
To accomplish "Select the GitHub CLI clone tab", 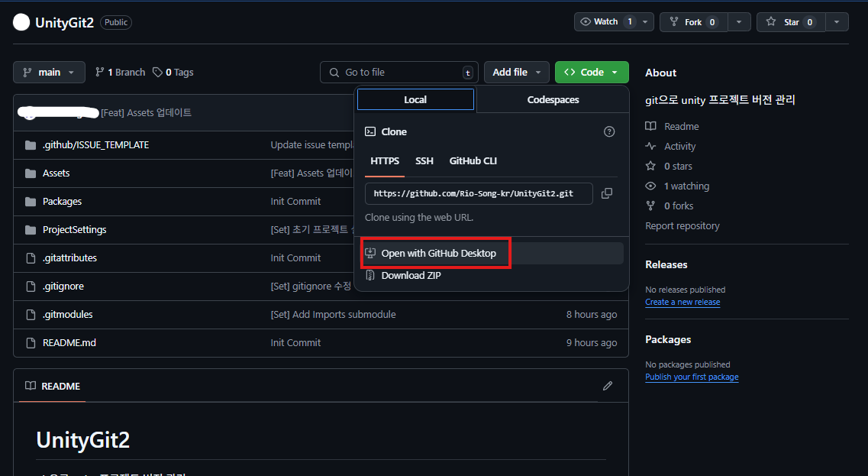I will pyautogui.click(x=473, y=160).
